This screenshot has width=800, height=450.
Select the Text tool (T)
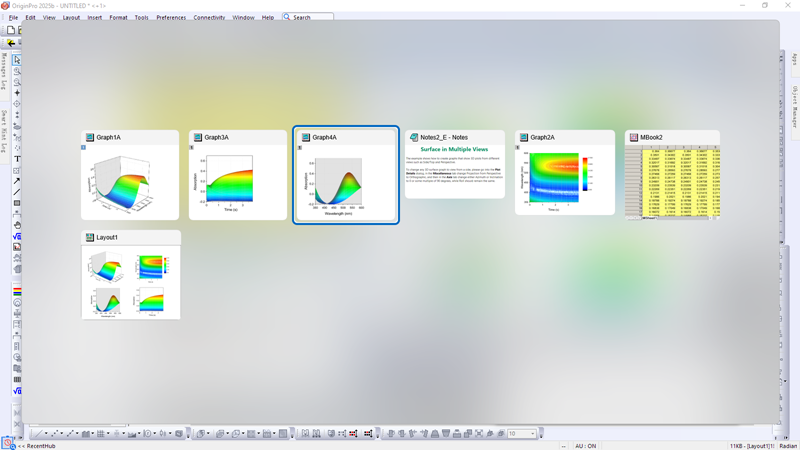[x=17, y=159]
